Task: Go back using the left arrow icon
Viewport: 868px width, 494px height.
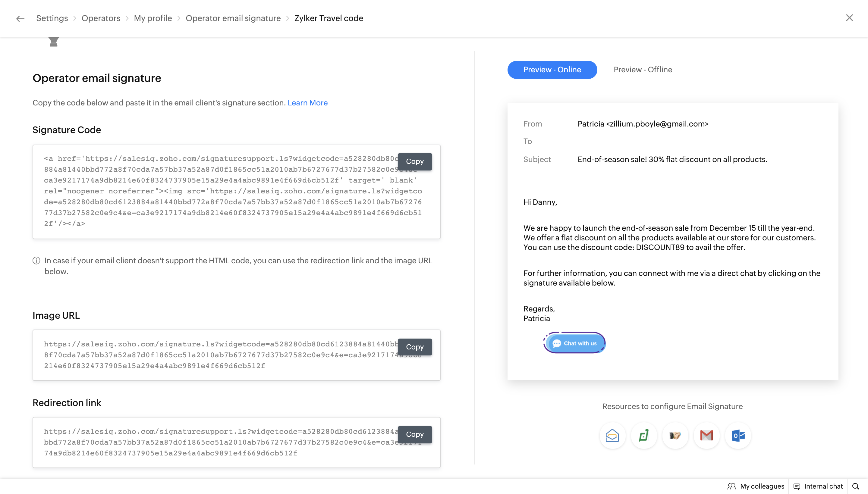Action: (x=20, y=19)
